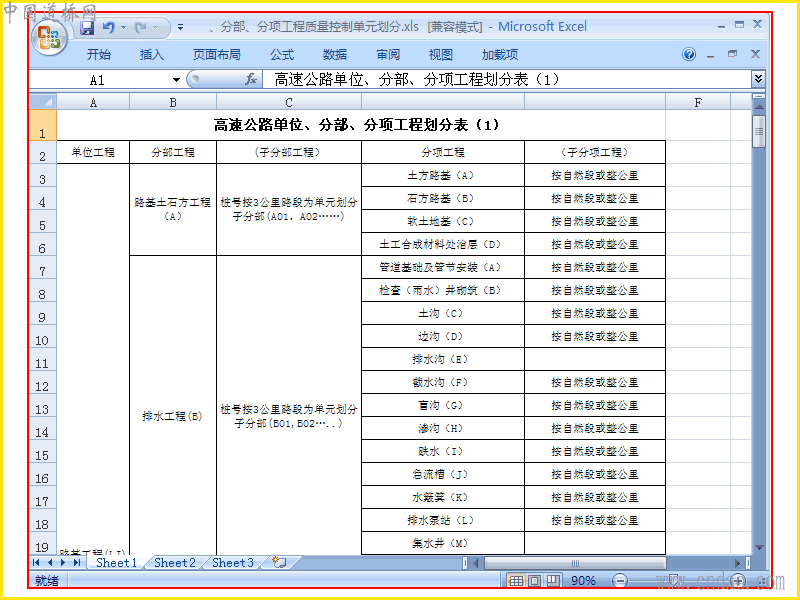Image resolution: width=800 pixels, height=600 pixels.
Task: Open the 公式 ribbon tab
Action: (x=282, y=55)
